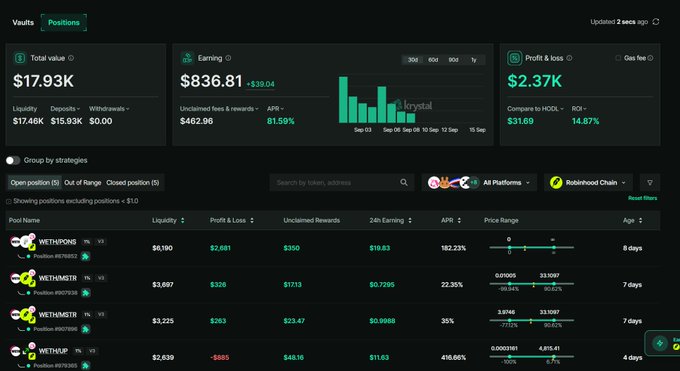
Task: Click the Reset filters link
Action: [x=642, y=198]
